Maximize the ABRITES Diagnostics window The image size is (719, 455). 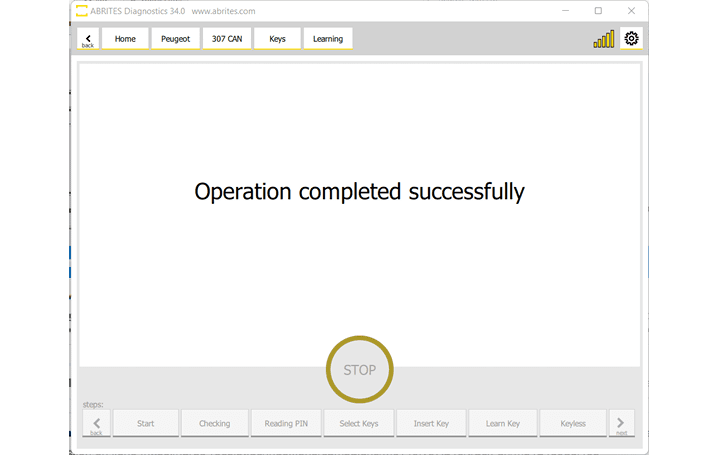click(x=598, y=11)
